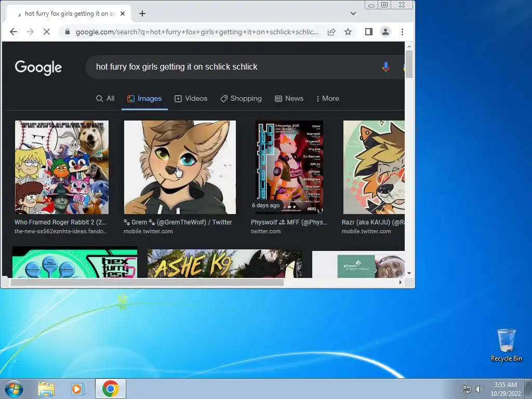The height and width of the screenshot is (399, 532).
Task: Click the 'Physwolf MFF' caption link
Action: tap(289, 222)
